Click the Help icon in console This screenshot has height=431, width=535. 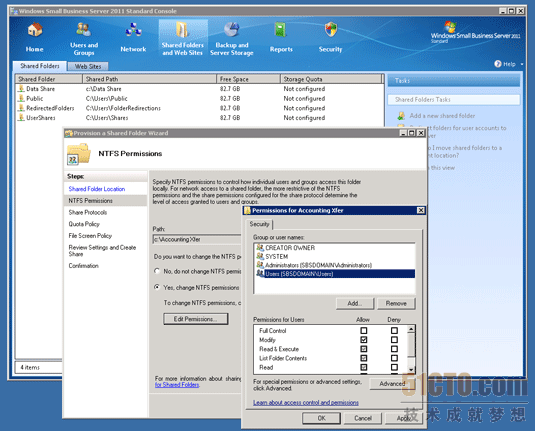point(497,64)
